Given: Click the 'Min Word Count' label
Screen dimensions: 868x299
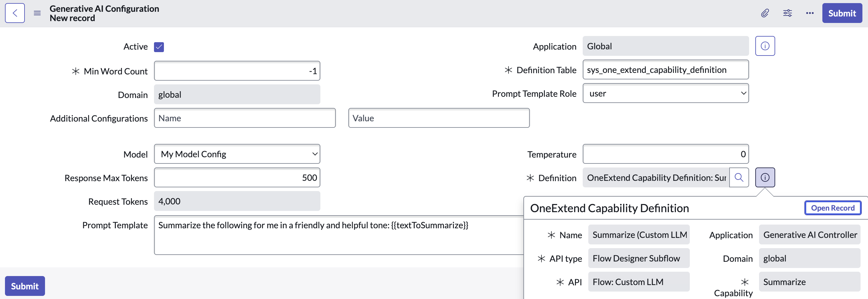Looking at the screenshot, I should [x=115, y=71].
